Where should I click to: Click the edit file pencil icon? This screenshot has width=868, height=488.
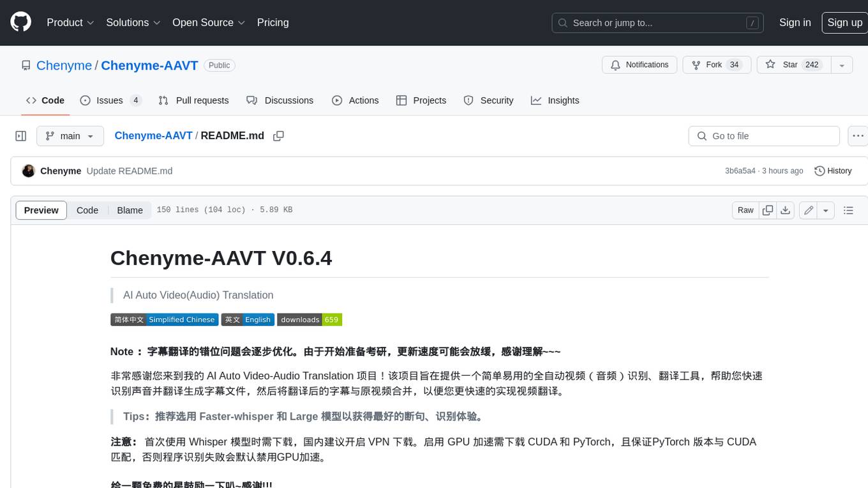[809, 210]
